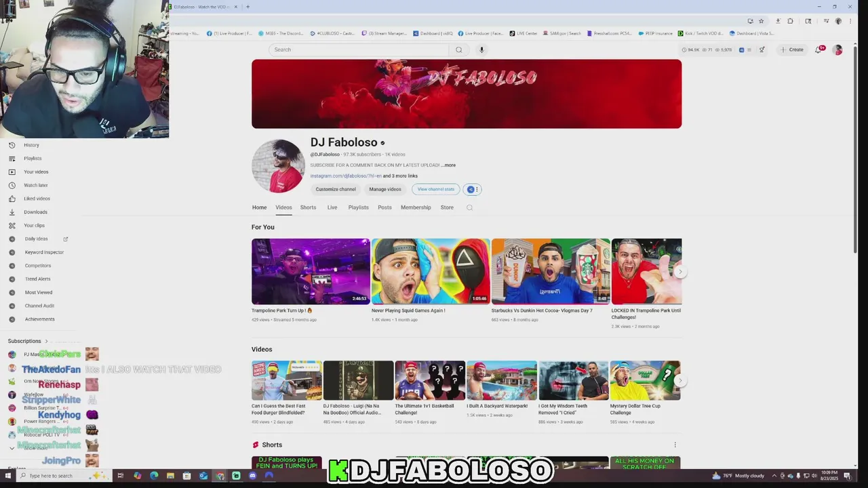
Task: Click the channel tabs search magnifier
Action: click(469, 207)
